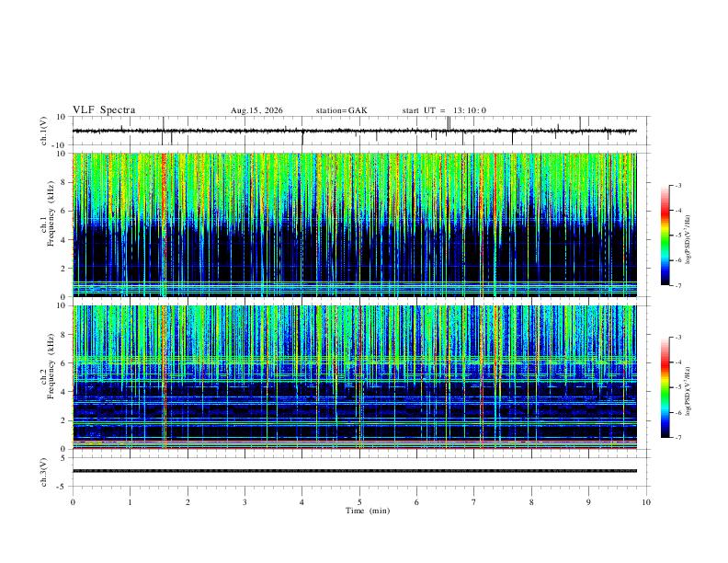Click the 7 minute tick label on time axis
This screenshot has width=728, height=563.
(x=474, y=502)
